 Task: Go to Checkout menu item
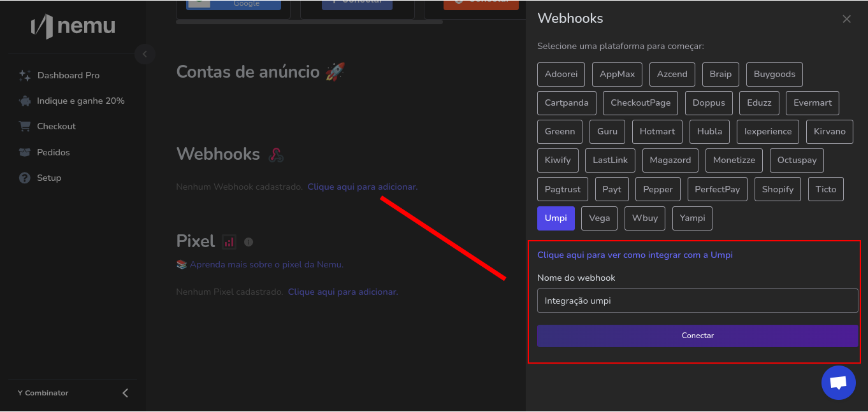point(56,126)
